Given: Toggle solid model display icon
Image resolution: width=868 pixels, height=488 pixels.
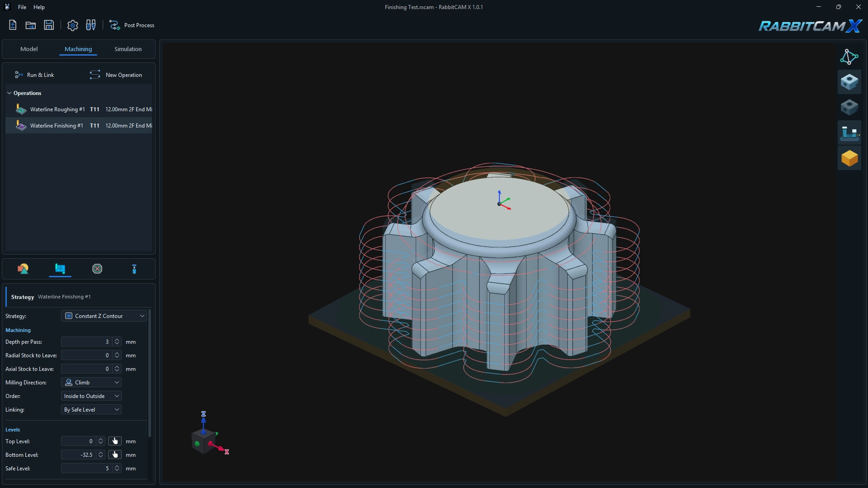Looking at the screenshot, I should tap(849, 82).
